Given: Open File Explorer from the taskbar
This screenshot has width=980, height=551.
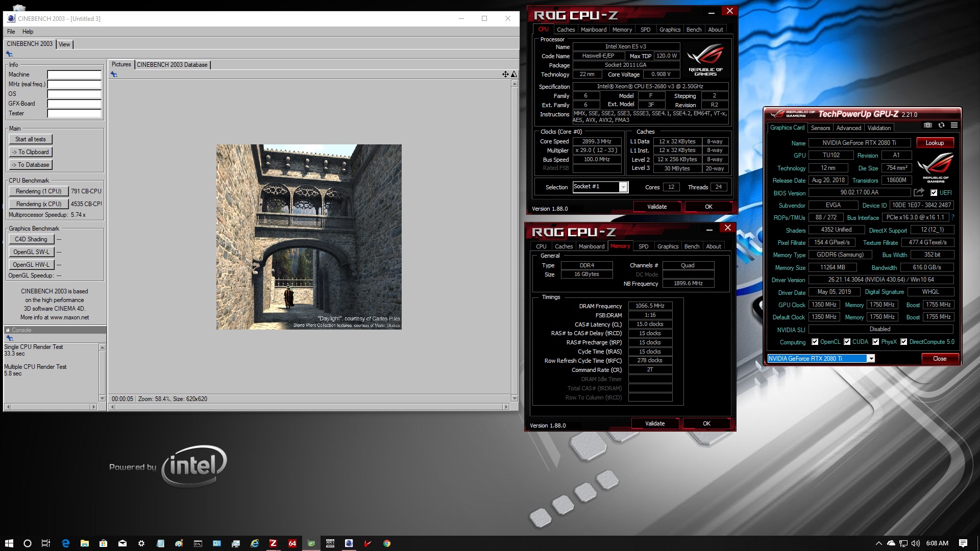Looking at the screenshot, I should click(x=84, y=543).
